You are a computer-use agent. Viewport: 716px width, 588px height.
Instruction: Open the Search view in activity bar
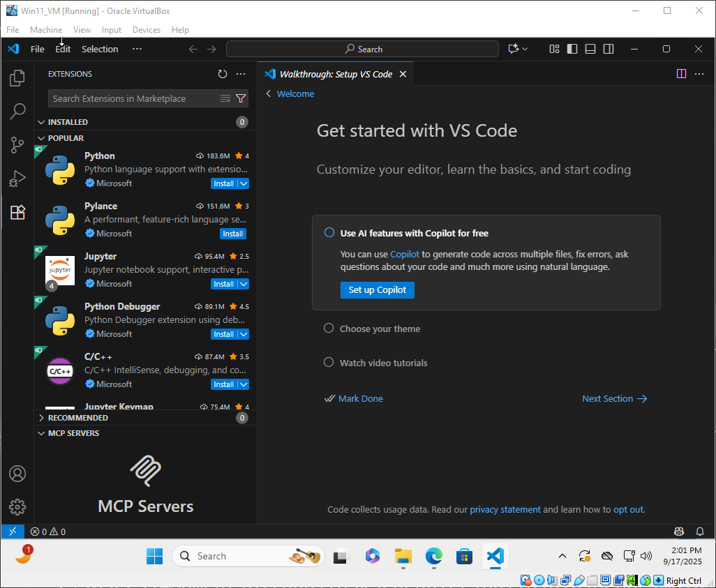17,112
